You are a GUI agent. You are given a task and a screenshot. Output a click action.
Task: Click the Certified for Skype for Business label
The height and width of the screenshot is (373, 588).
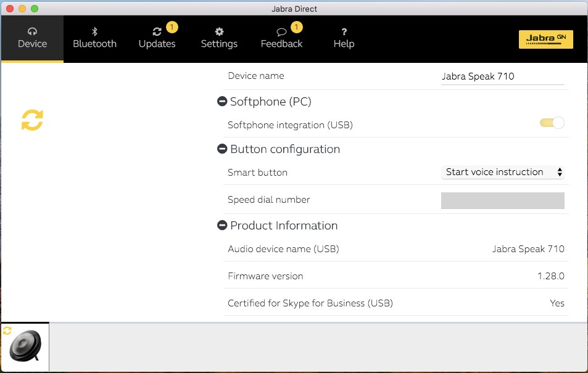310,303
